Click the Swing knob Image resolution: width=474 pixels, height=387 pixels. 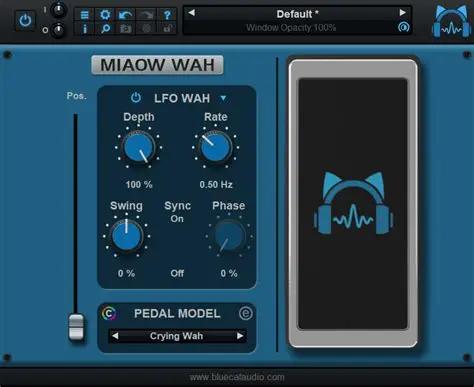126,236
